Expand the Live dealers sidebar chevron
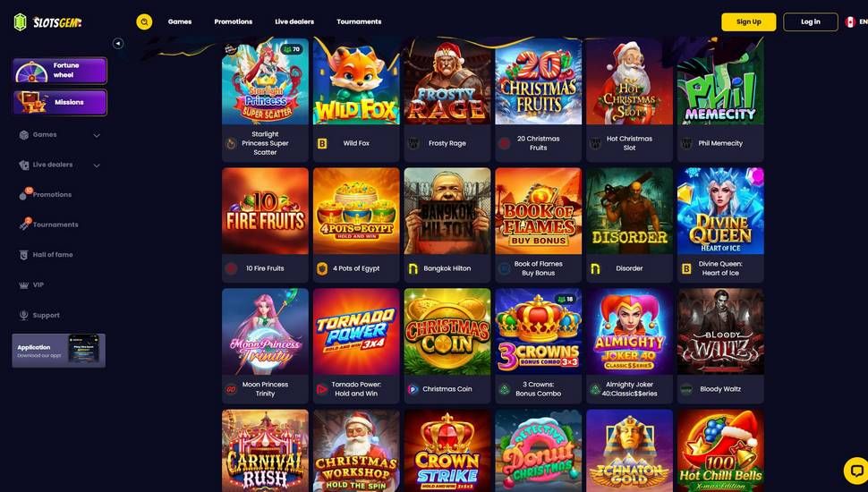This screenshot has height=492, width=868. (x=97, y=165)
